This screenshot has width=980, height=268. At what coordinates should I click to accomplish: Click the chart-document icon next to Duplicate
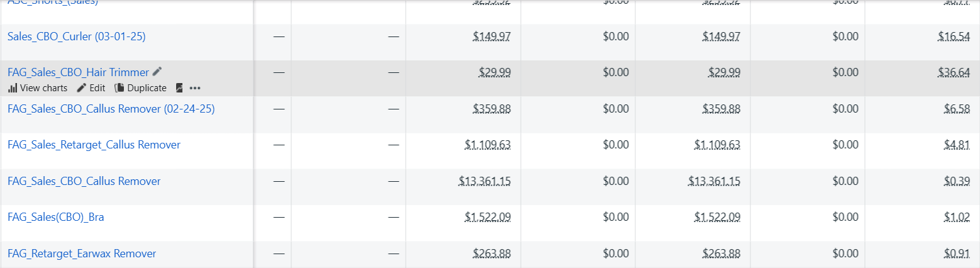coord(179,88)
